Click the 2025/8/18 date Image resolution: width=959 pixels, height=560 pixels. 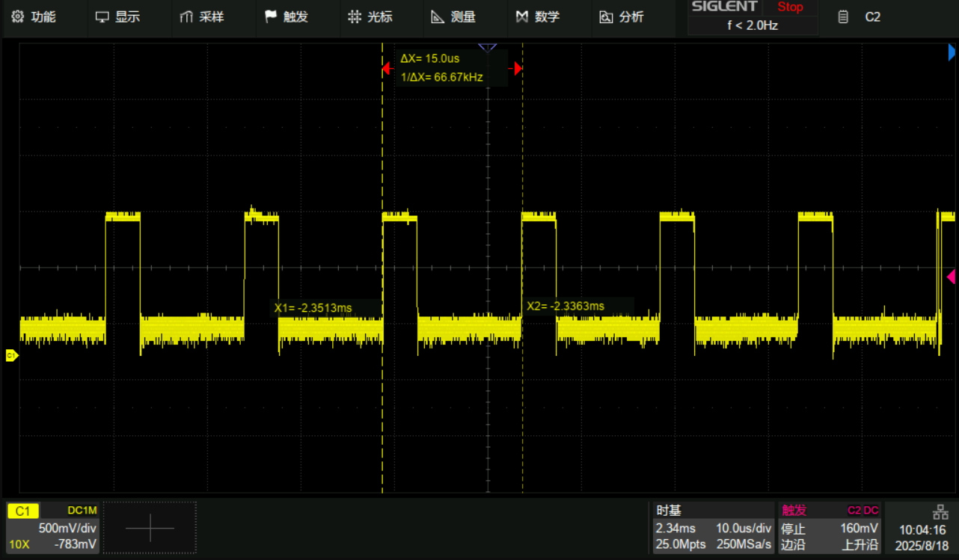(920, 546)
